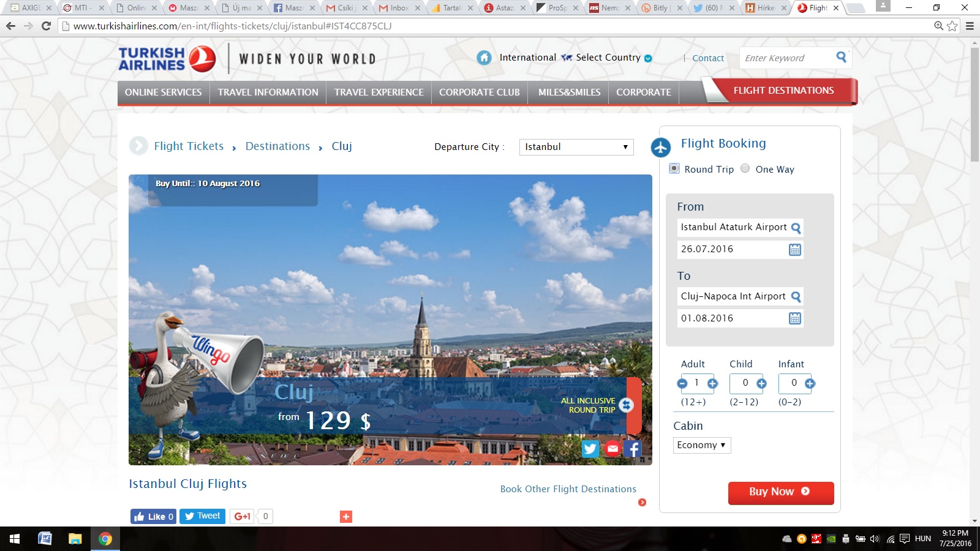Image resolution: width=980 pixels, height=551 pixels.
Task: Click the Cluj breadcrumb link
Action: click(x=342, y=146)
